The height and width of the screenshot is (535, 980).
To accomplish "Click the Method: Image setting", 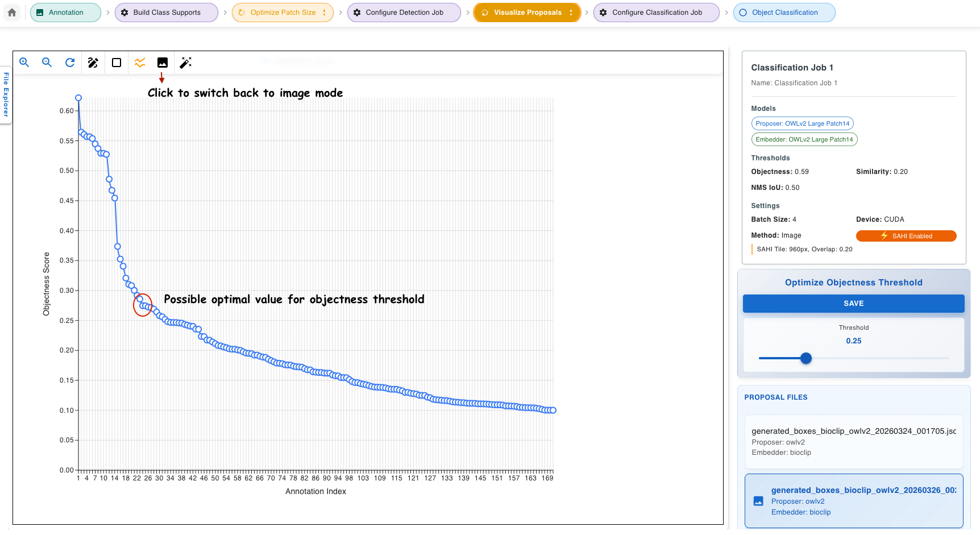I will click(776, 235).
